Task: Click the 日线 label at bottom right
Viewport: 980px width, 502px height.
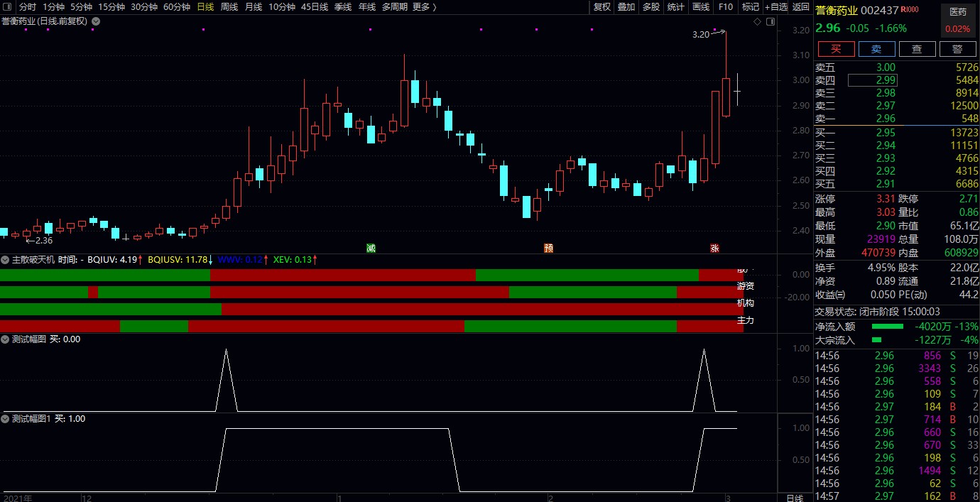Action: pos(795,497)
